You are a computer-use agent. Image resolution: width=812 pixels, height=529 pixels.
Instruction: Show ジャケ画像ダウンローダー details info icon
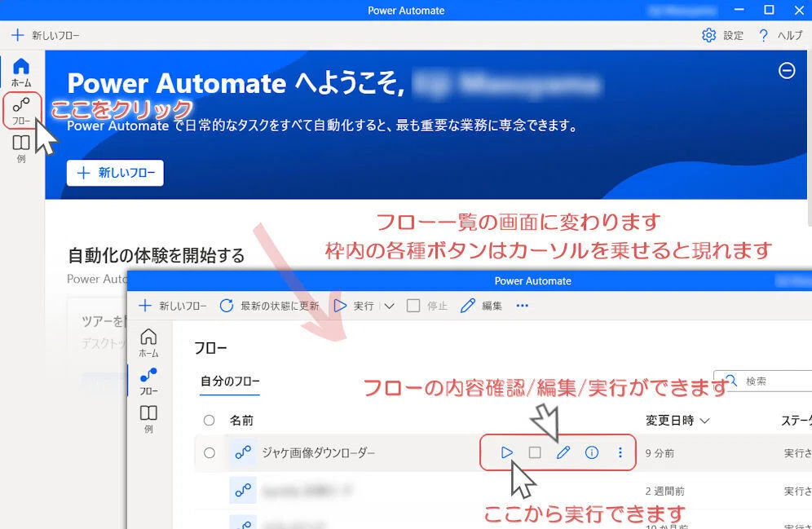point(591,452)
